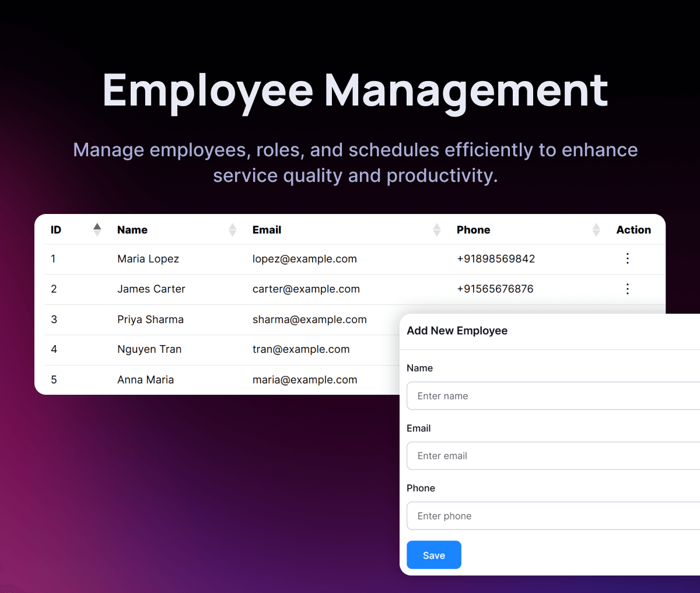Focus the Enter email input field

click(553, 456)
